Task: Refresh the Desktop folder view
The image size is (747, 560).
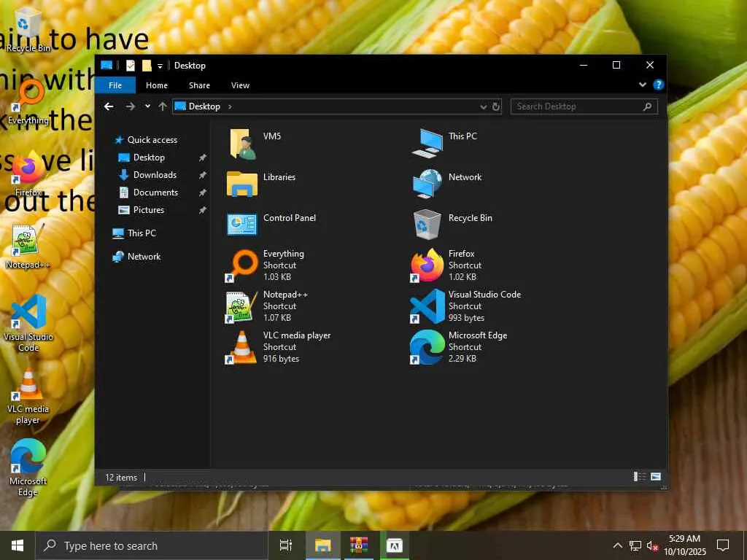Action: tap(496, 106)
